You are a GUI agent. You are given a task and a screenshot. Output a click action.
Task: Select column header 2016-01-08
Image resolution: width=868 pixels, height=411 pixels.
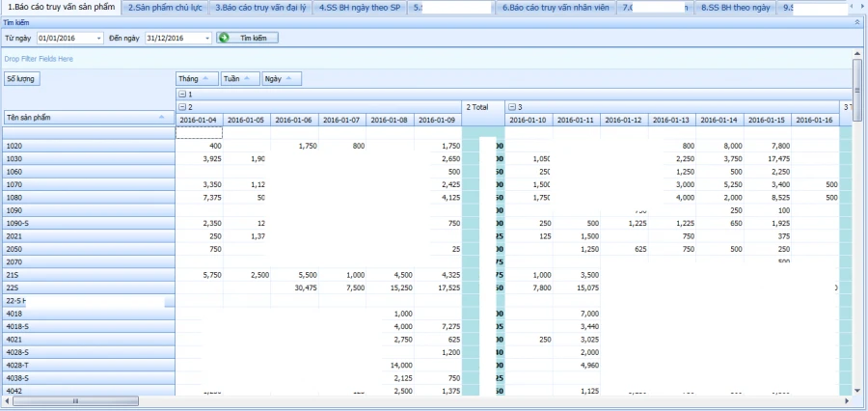pyautogui.click(x=390, y=120)
